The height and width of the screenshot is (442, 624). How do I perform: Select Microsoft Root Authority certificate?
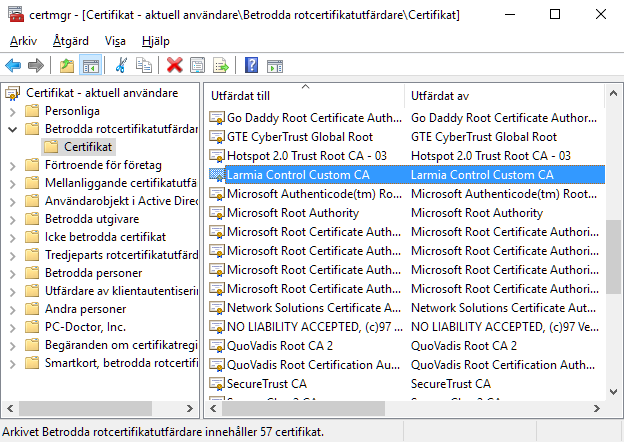(x=292, y=213)
